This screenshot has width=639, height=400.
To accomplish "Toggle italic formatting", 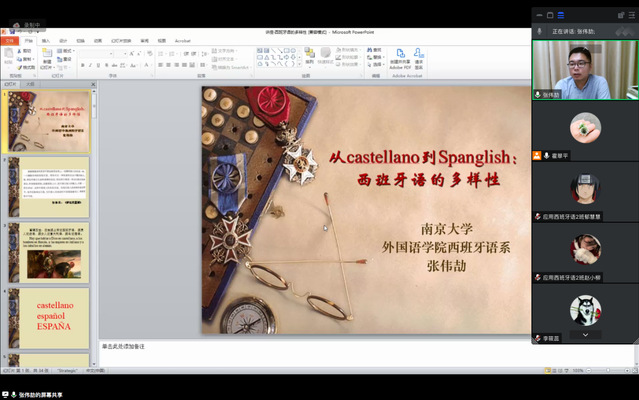I will point(90,65).
